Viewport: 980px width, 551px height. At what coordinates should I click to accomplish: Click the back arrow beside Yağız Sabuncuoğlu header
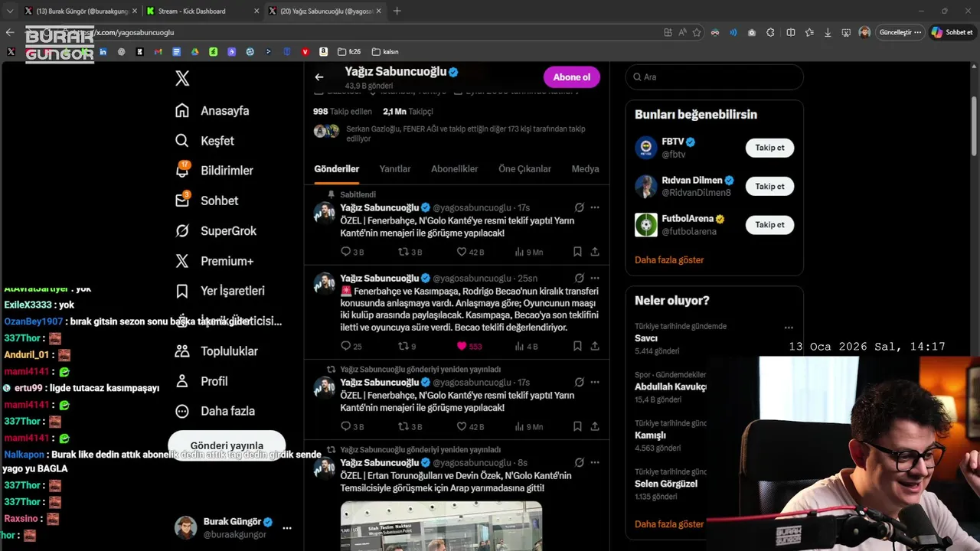[319, 77]
